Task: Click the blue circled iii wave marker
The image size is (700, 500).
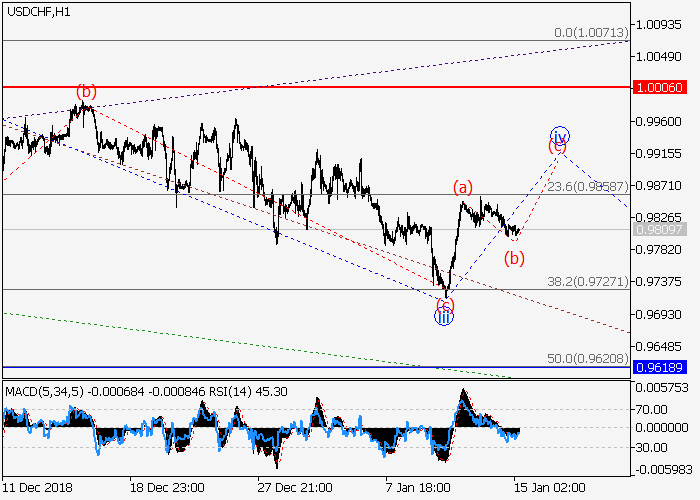Action: [443, 317]
